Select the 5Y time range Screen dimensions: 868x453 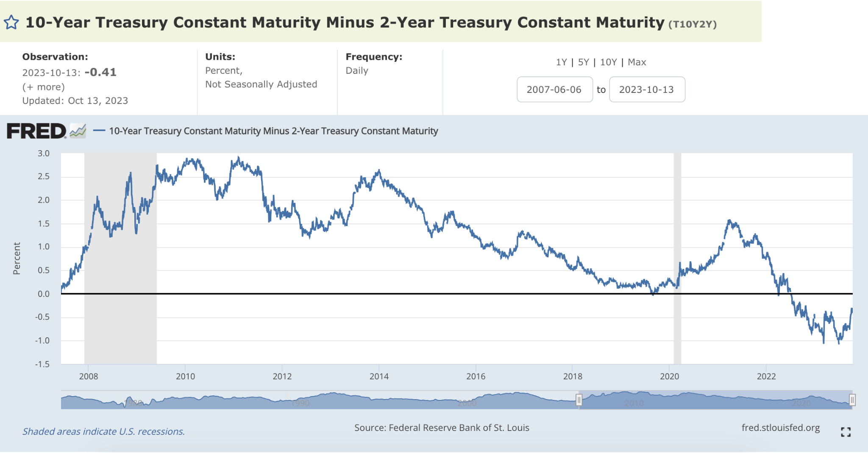tap(583, 62)
